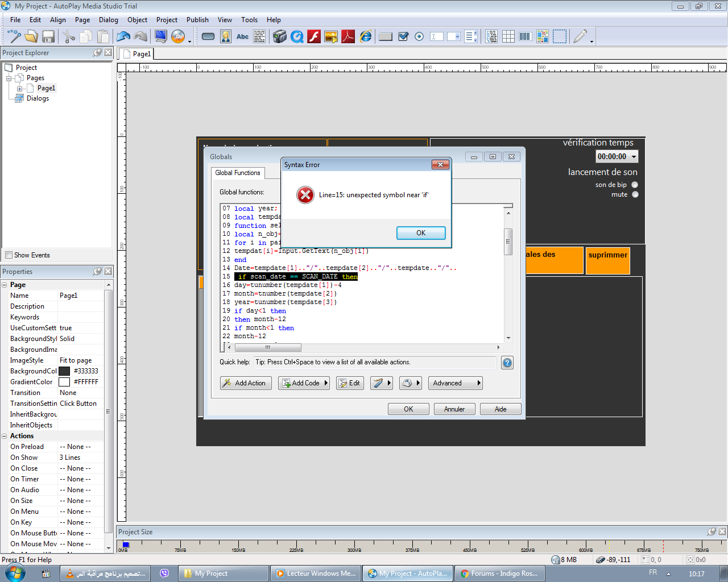Insert a PDF object using the toolbar
The image size is (728, 582).
pos(348,36)
